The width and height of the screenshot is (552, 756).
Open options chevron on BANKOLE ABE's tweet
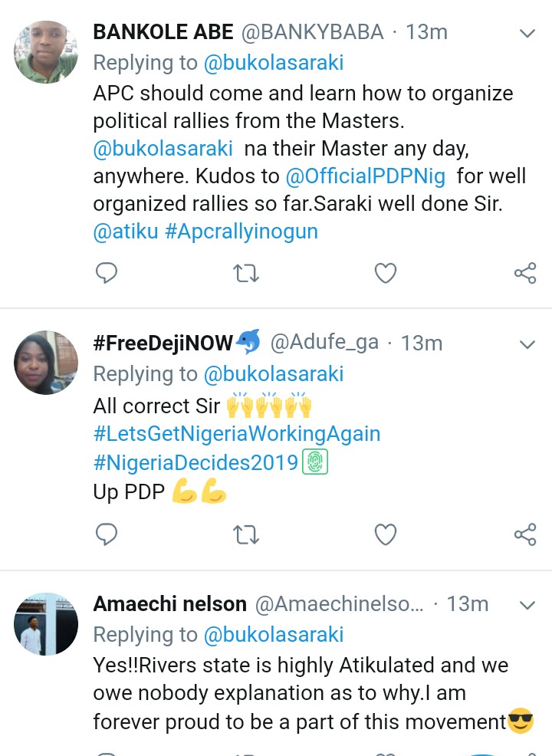[527, 33]
